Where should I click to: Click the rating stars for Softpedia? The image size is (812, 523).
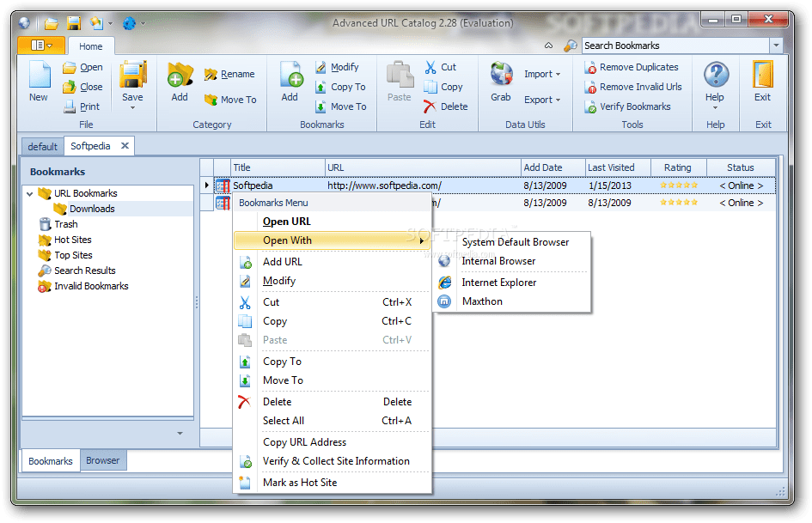pyautogui.click(x=678, y=185)
